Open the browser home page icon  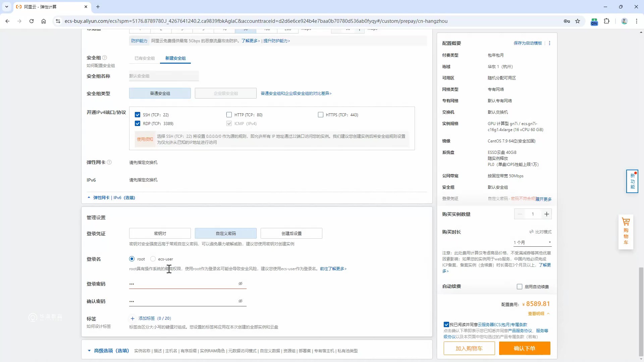coord(44,21)
